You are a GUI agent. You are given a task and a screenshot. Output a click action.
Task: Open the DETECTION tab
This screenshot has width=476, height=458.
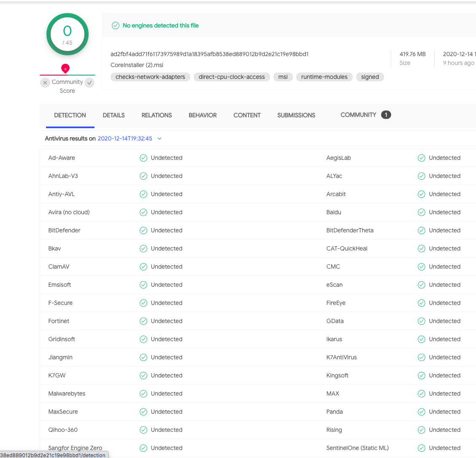(x=70, y=115)
